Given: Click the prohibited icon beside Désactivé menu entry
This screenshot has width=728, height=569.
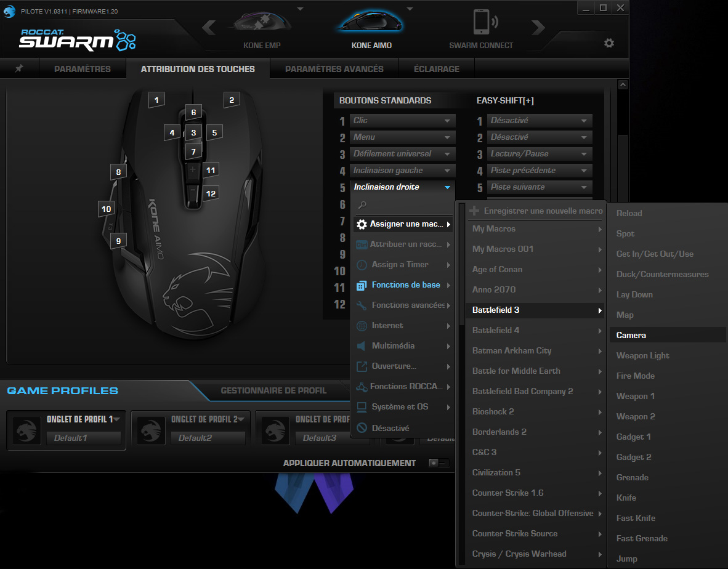Looking at the screenshot, I should click(x=362, y=428).
